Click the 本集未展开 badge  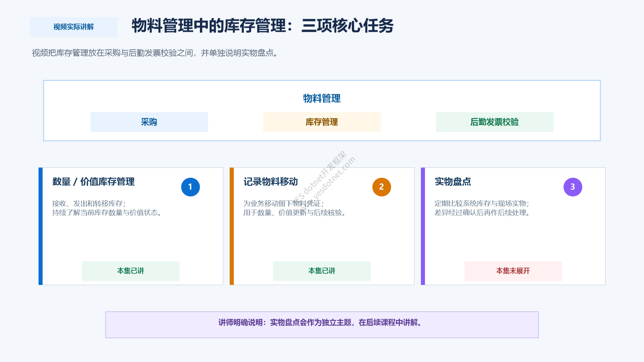(513, 271)
